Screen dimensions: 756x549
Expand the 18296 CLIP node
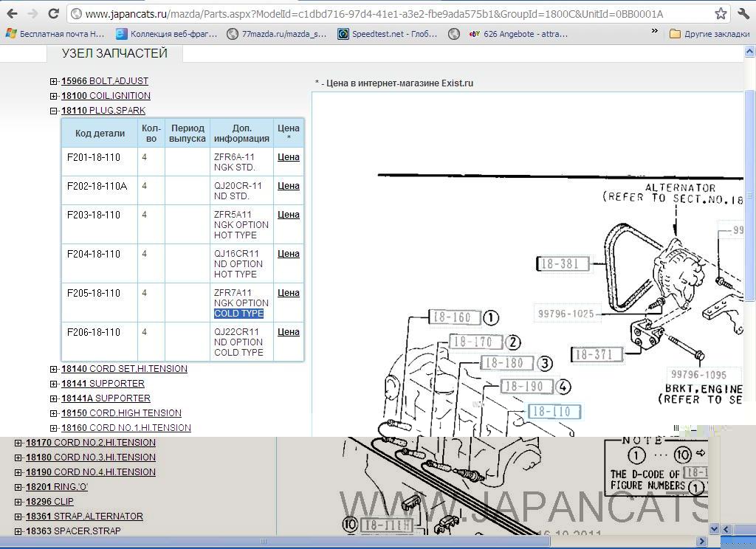pyautogui.click(x=18, y=502)
